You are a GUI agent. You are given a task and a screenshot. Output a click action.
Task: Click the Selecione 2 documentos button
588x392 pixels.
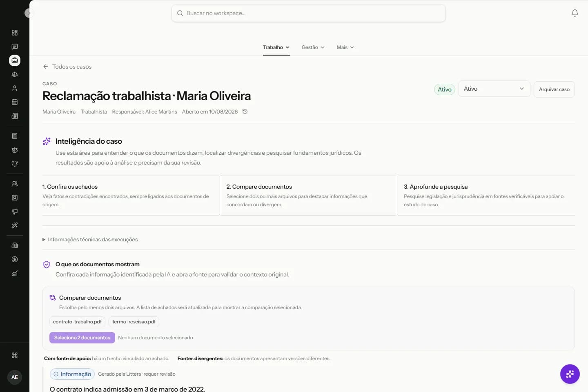pos(82,338)
